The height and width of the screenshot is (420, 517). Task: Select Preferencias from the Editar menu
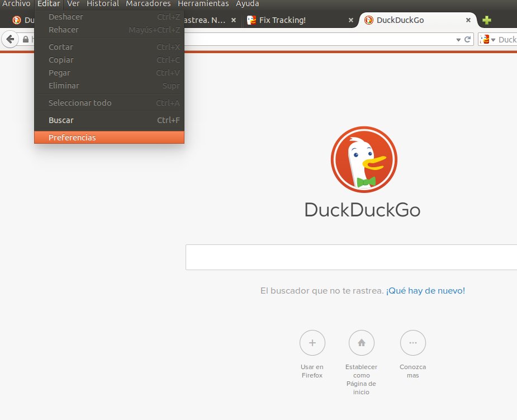click(x=72, y=137)
